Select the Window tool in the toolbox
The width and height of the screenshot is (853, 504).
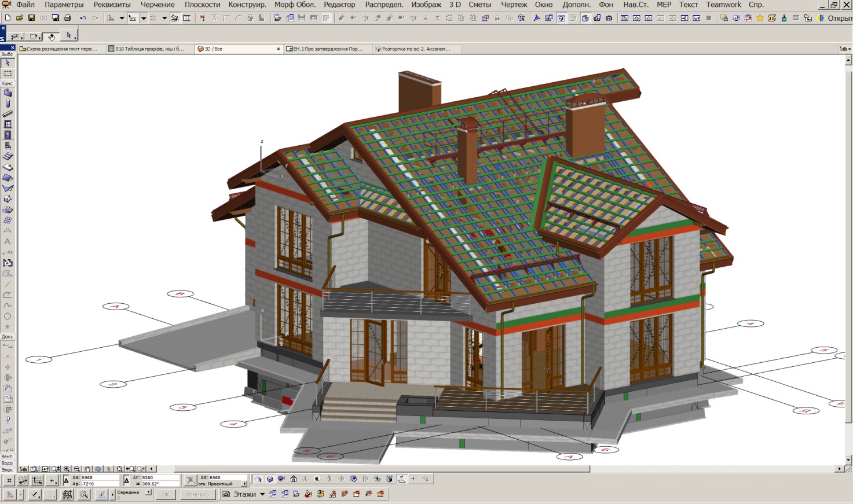(x=8, y=124)
